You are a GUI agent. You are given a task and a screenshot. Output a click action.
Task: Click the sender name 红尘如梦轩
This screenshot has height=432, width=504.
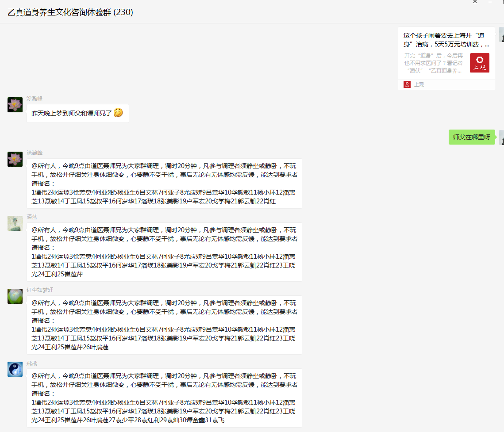[x=40, y=290]
